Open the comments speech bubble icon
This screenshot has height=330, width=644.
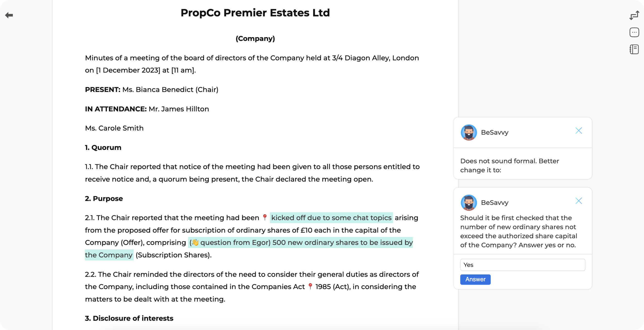point(634,33)
